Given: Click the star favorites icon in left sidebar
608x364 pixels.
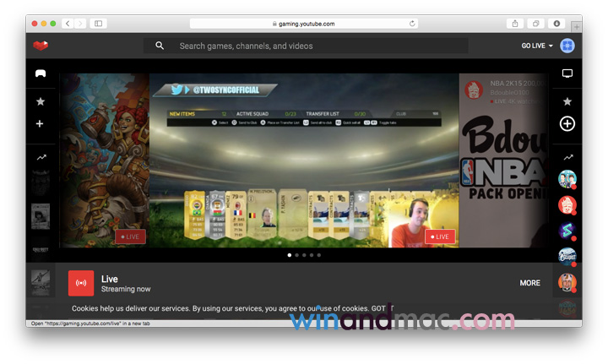Looking at the screenshot, I should pos(41,101).
